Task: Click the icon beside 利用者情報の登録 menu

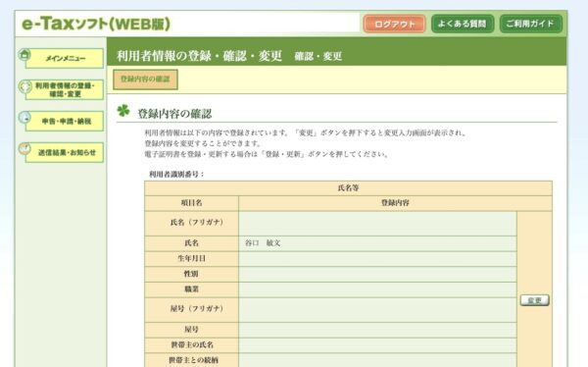Action: click(x=24, y=86)
